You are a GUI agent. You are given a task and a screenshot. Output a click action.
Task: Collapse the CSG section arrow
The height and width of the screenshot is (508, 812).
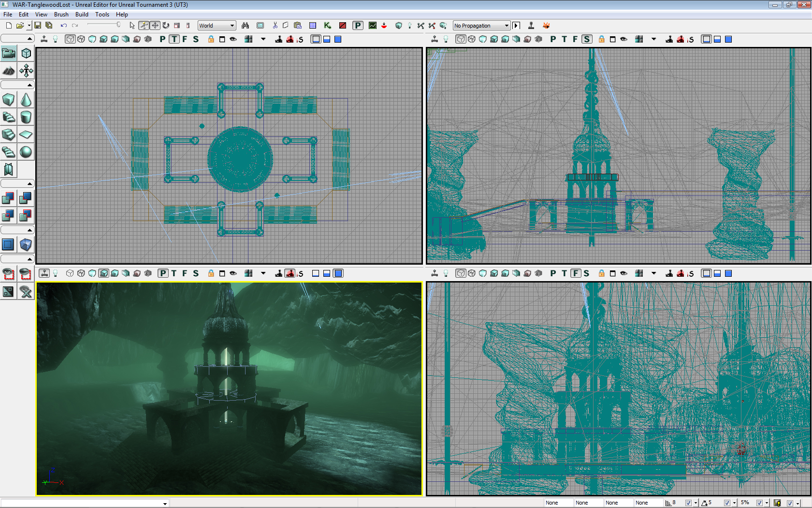[29, 184]
